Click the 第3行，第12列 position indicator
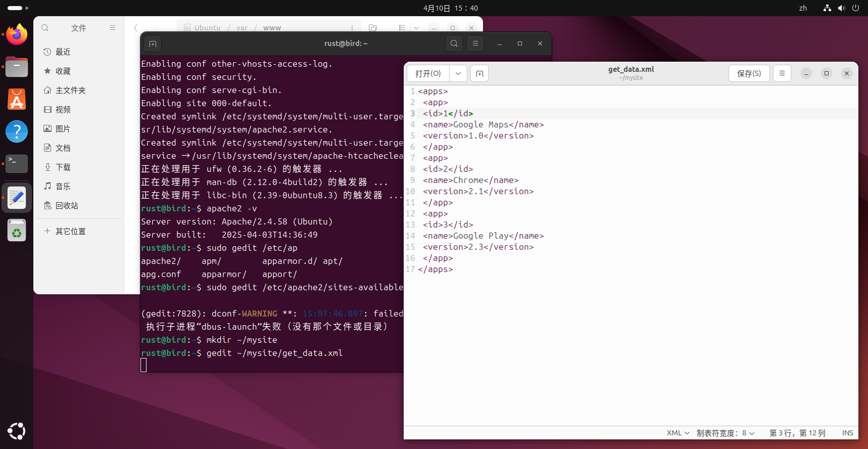This screenshot has height=449, width=868. [x=797, y=433]
